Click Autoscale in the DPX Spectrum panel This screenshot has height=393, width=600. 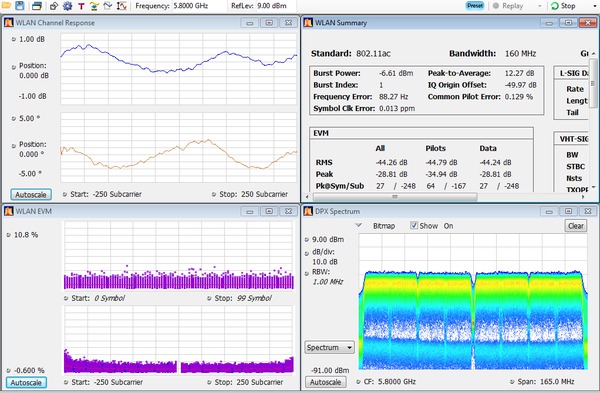(326, 382)
